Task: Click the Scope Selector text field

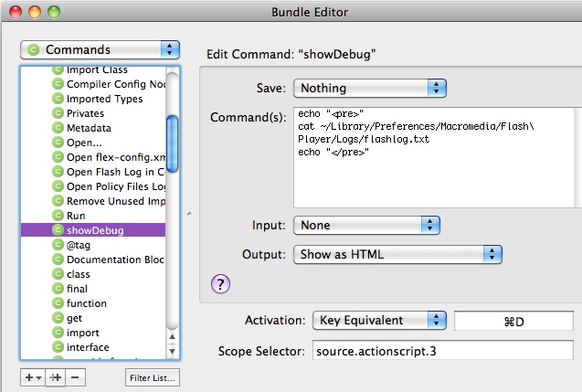Action: (440, 351)
